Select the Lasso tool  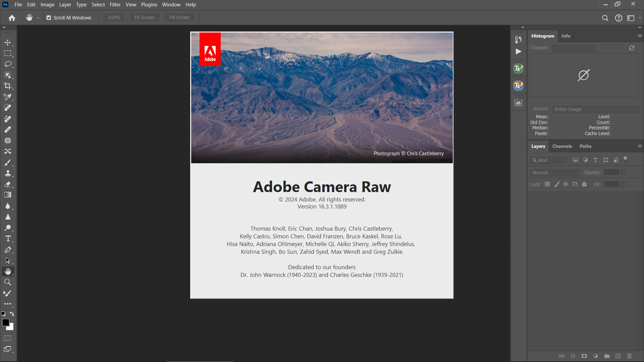(x=8, y=64)
